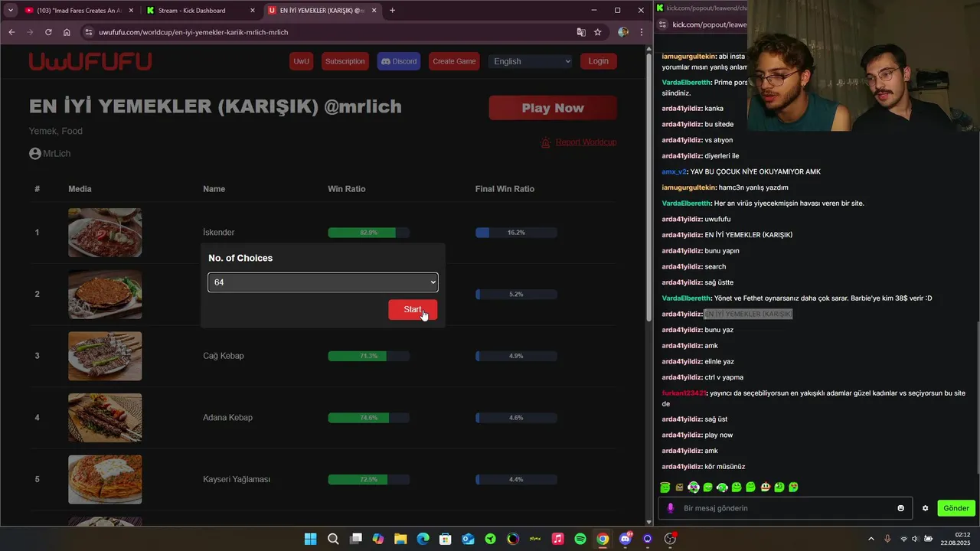The width and height of the screenshot is (980, 551).
Task: Click the Report Worldcup link
Action: coord(578,142)
